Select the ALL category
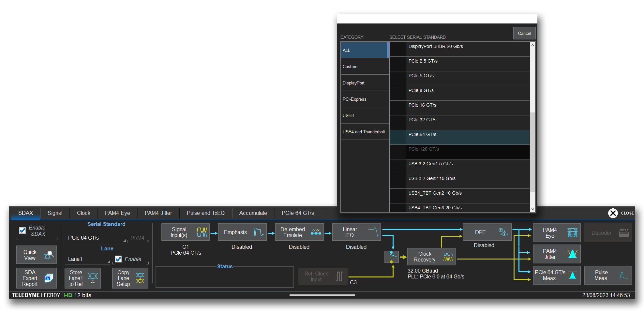This screenshot has width=644, height=327. (365, 50)
